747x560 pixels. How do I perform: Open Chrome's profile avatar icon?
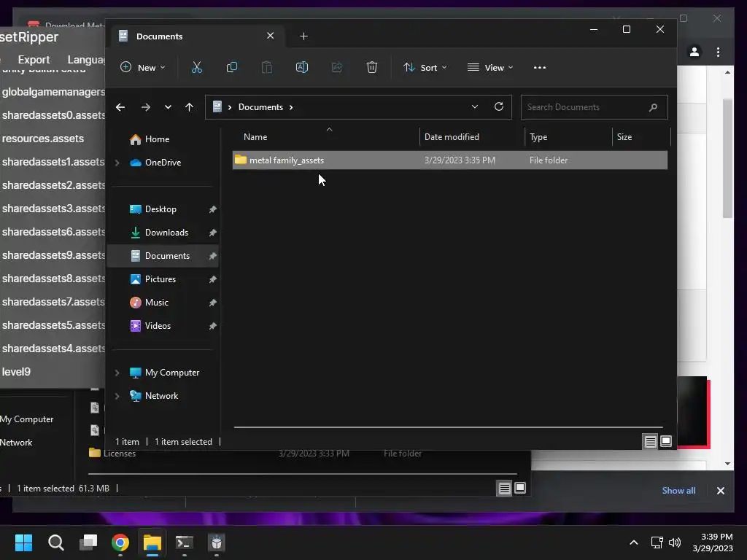coord(694,52)
